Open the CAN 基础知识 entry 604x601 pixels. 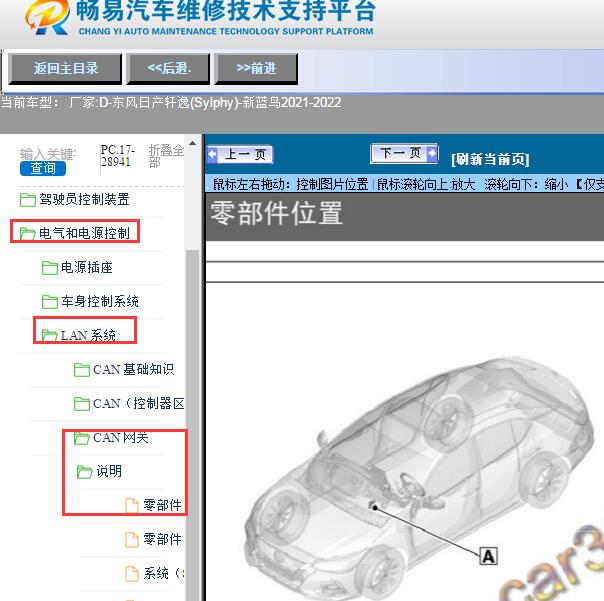coord(134,369)
